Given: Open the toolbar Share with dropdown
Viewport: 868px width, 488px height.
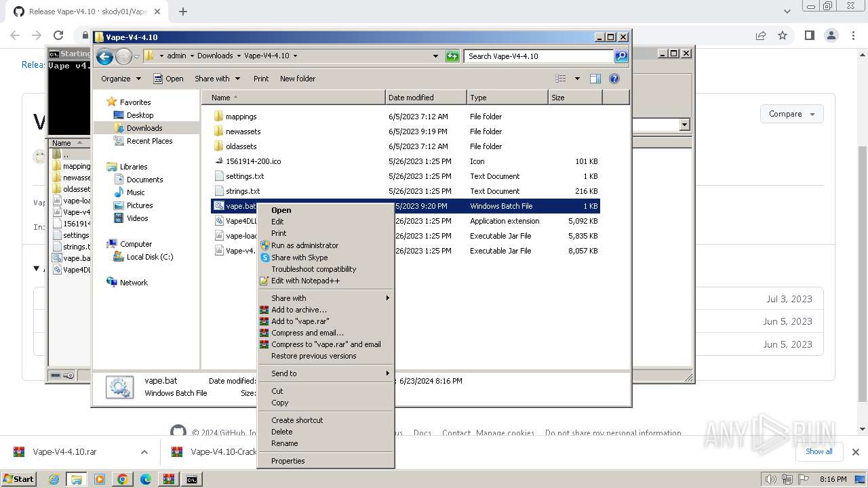Looking at the screenshot, I should pos(217,79).
